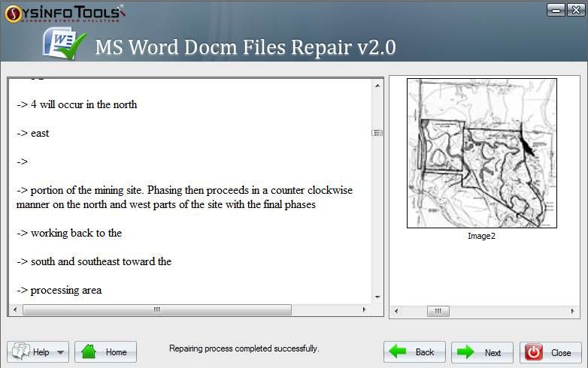Go to the Home screen

105,352
